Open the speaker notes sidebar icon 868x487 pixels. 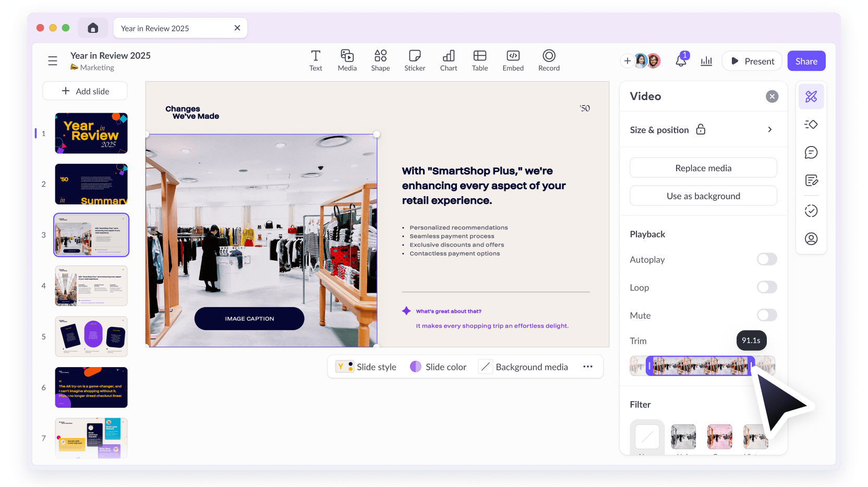(811, 180)
